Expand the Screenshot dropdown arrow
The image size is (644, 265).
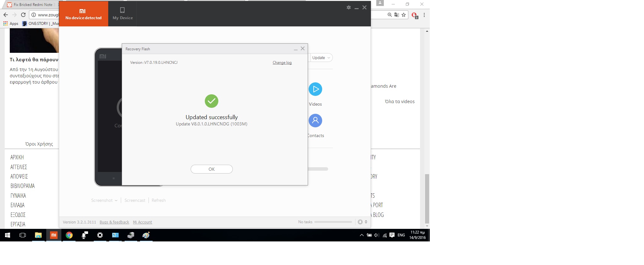(116, 201)
